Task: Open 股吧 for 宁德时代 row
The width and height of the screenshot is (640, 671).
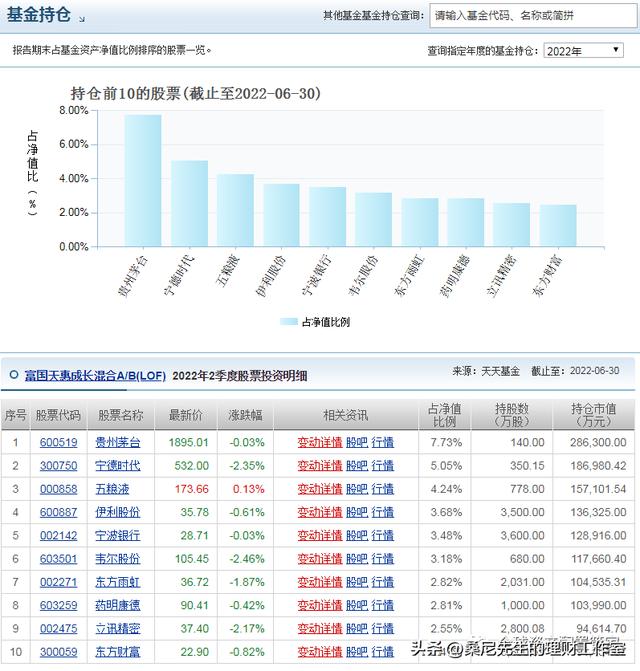Action: pos(357,466)
